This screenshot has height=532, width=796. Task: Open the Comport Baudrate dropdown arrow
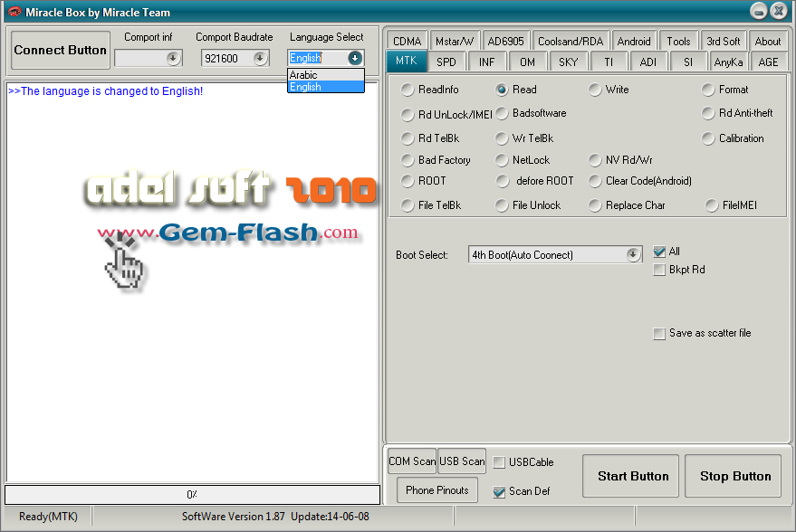pyautogui.click(x=260, y=58)
